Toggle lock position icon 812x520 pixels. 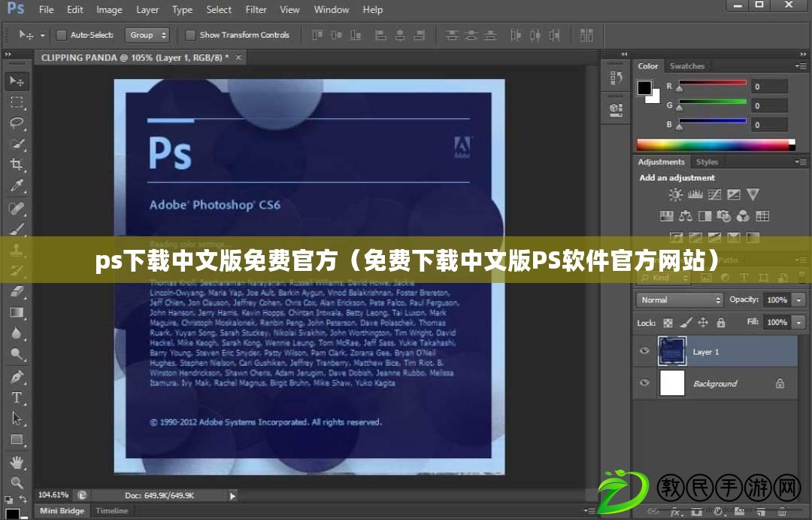703,323
